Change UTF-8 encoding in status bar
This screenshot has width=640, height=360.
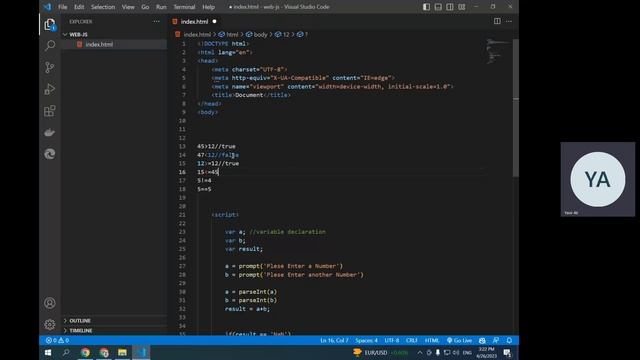[392, 340]
